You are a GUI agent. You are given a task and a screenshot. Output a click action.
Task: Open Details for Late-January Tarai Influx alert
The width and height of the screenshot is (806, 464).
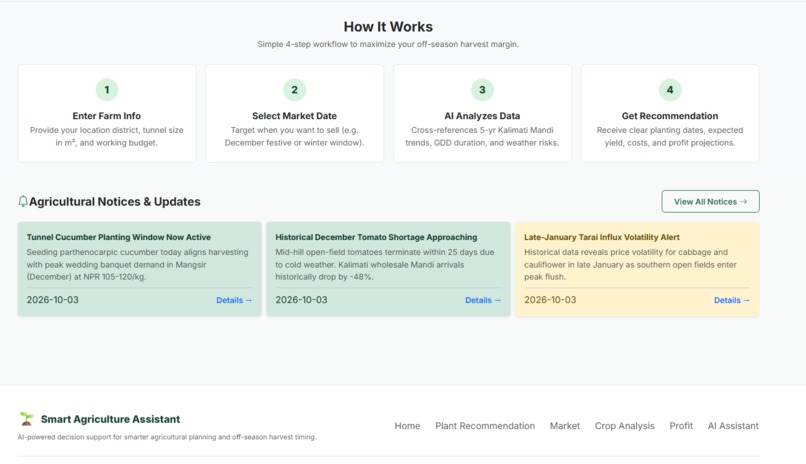pyautogui.click(x=731, y=300)
